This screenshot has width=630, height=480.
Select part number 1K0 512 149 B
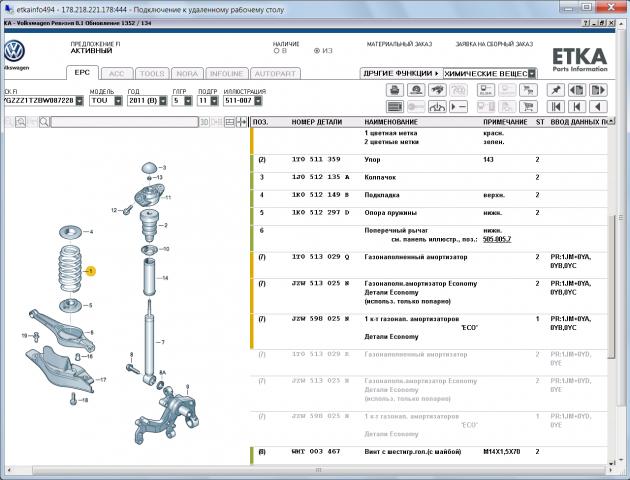pyautogui.click(x=320, y=195)
